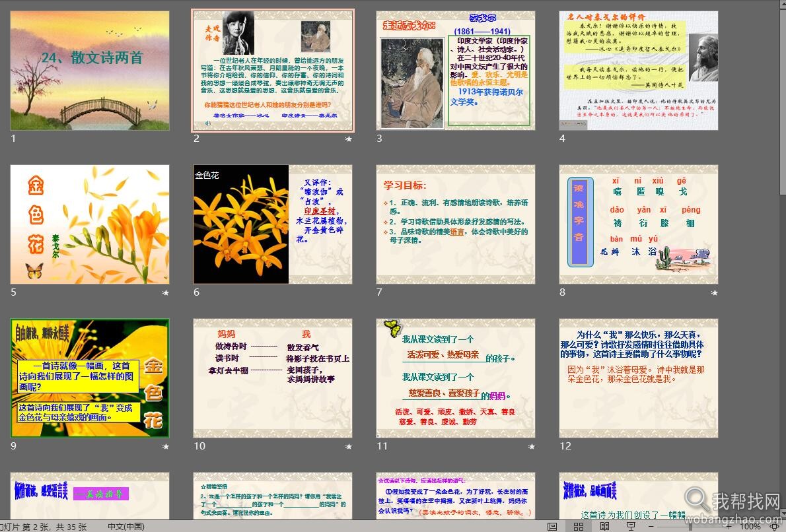Select partial slide starting ☆试读以下诗句

(456, 496)
